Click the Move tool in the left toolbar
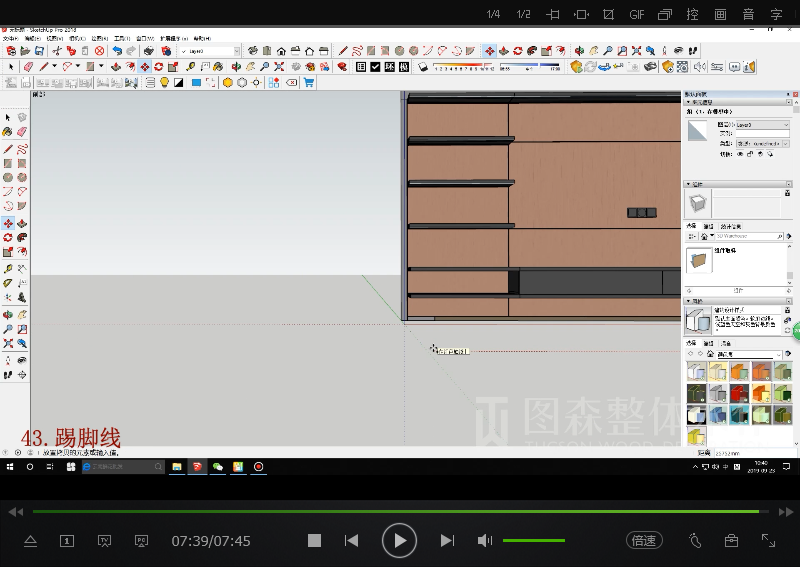 8,223
